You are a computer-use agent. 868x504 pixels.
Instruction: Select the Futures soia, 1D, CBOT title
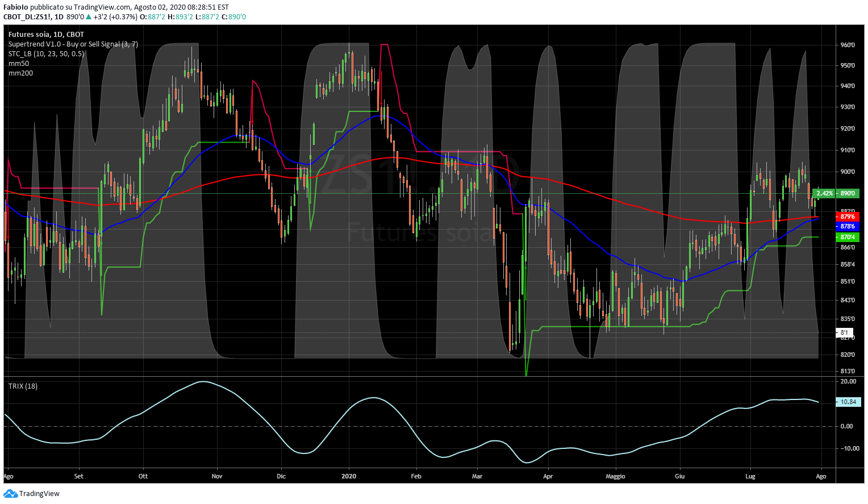pyautogui.click(x=46, y=34)
